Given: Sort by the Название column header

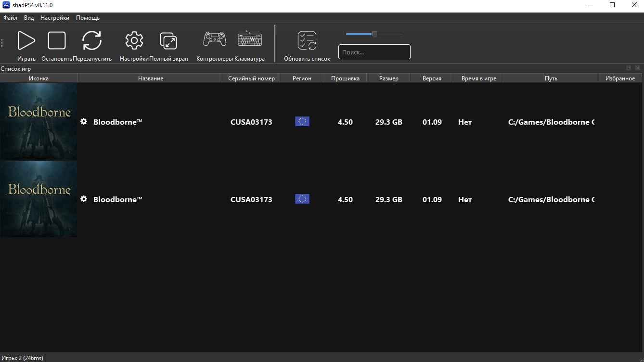Looking at the screenshot, I should (150, 78).
